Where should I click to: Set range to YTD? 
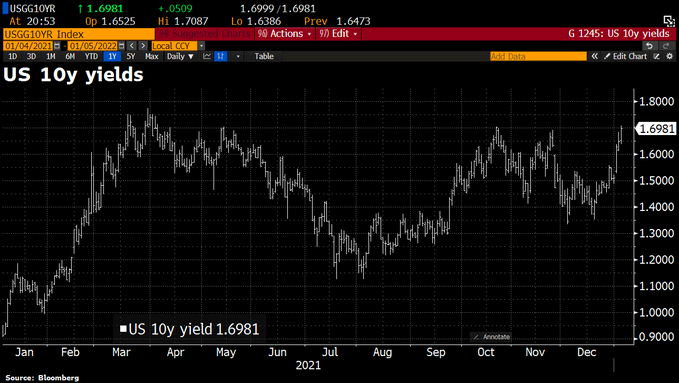tap(91, 56)
